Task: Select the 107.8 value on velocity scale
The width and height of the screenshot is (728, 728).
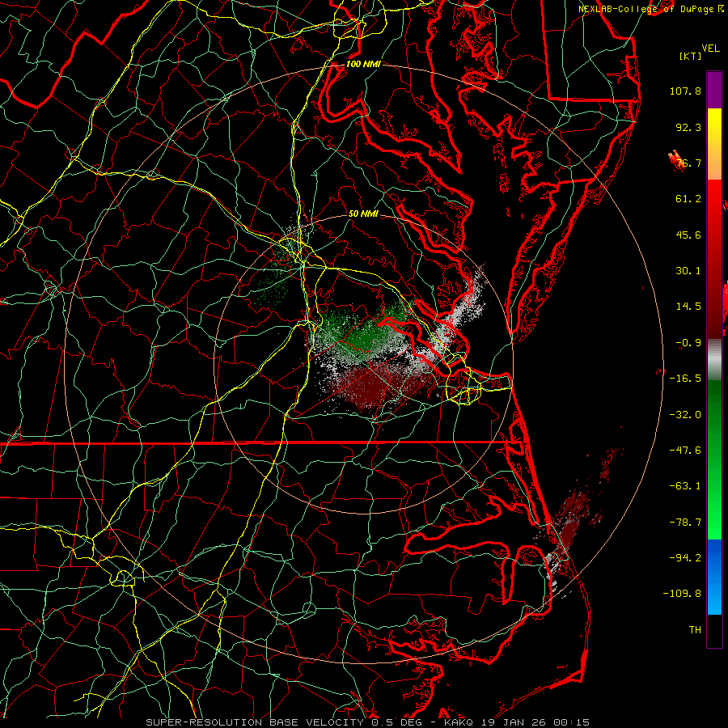Action: pyautogui.click(x=685, y=91)
